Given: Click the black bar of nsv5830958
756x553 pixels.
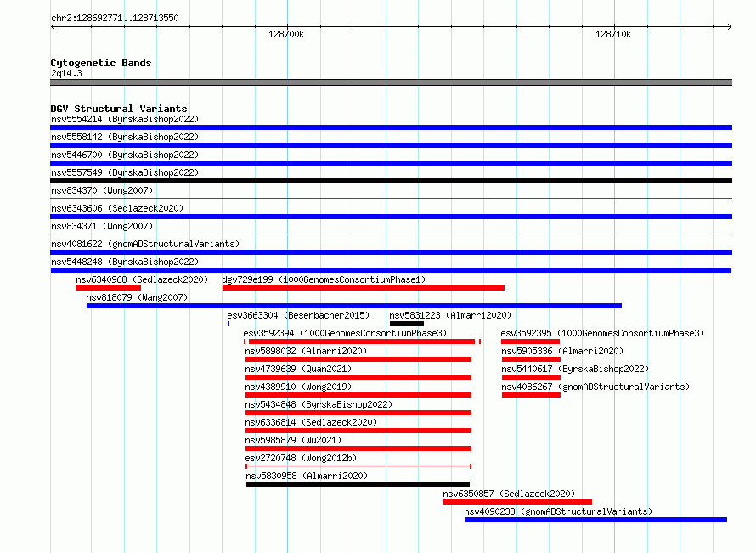Looking at the screenshot, I should [358, 484].
